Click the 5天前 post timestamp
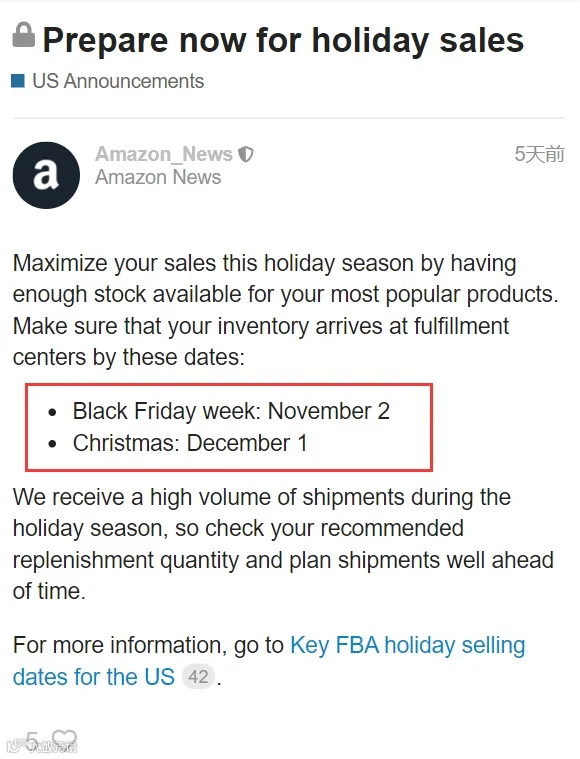Viewport: 580px width, 759px height. (x=539, y=154)
